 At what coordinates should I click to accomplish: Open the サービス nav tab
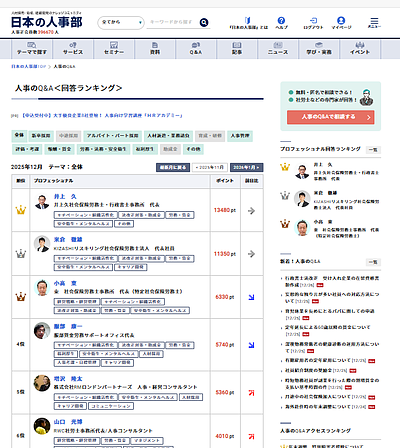pos(73,49)
